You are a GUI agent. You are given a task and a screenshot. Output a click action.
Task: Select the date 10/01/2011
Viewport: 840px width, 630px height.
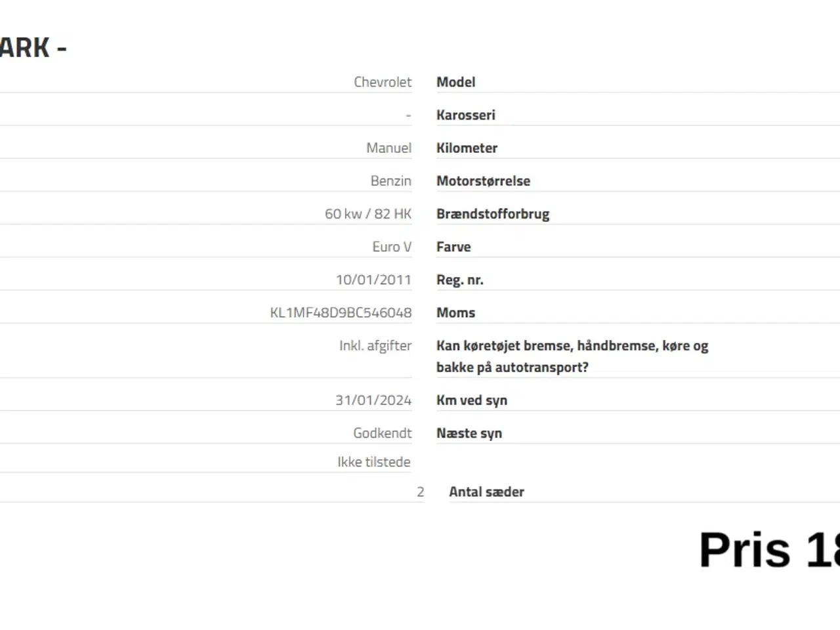pyautogui.click(x=373, y=280)
